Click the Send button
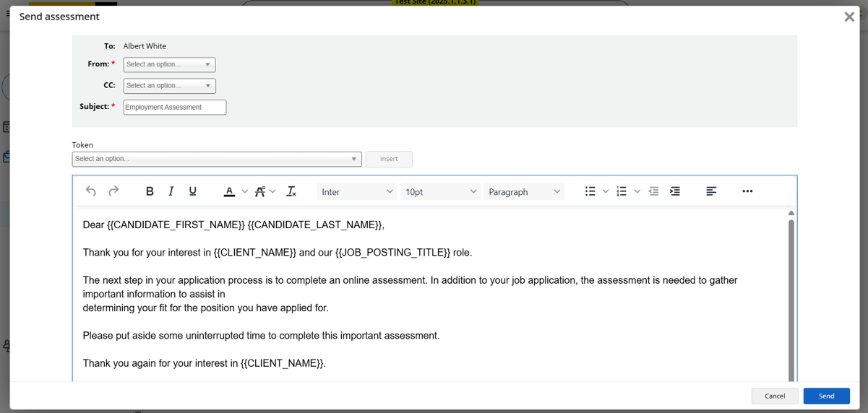868x413 pixels. (826, 396)
